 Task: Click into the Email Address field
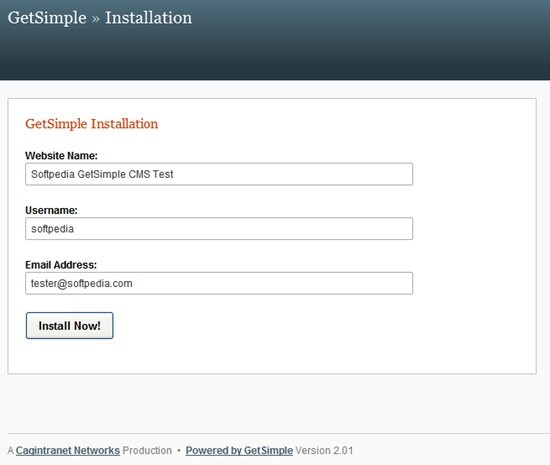[x=219, y=283]
